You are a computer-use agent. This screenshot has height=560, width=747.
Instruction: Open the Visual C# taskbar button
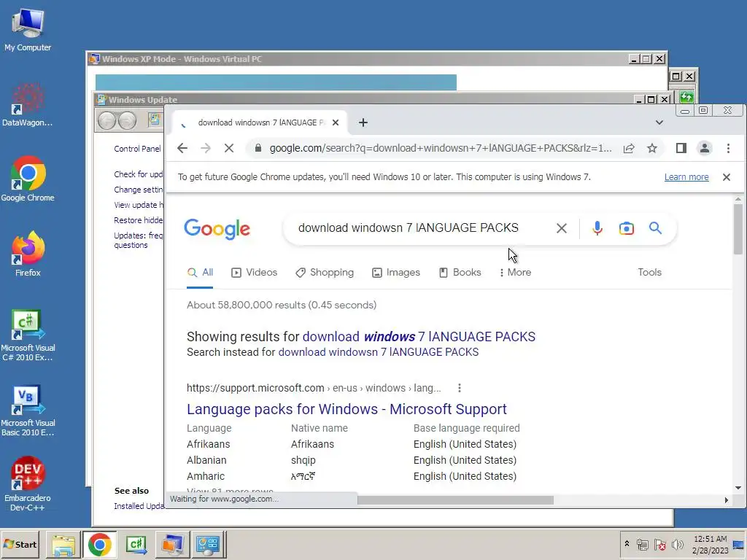136,545
